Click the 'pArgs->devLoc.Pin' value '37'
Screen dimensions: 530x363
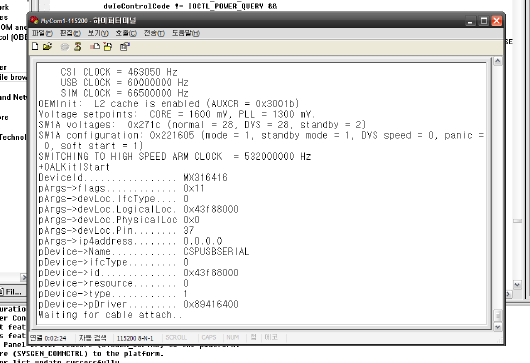pos(189,231)
